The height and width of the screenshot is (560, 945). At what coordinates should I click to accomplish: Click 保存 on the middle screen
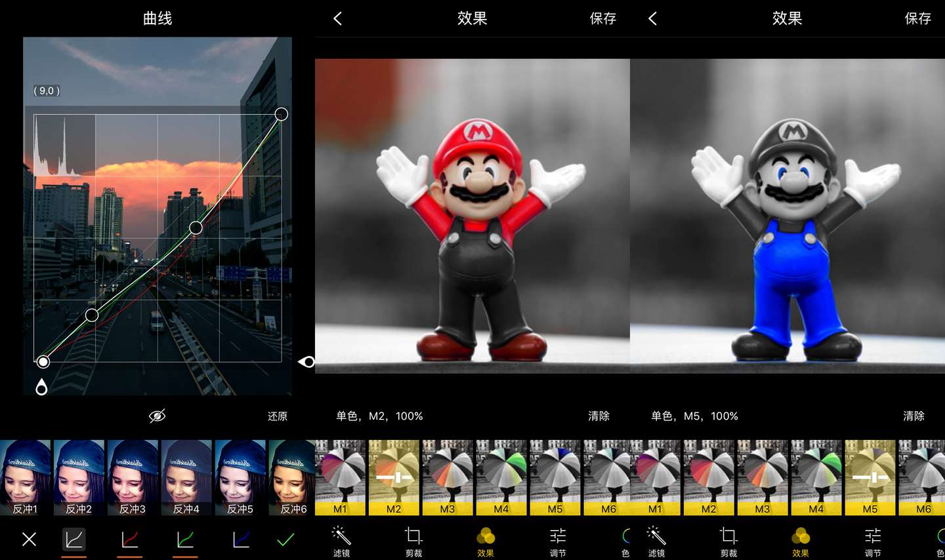603,18
